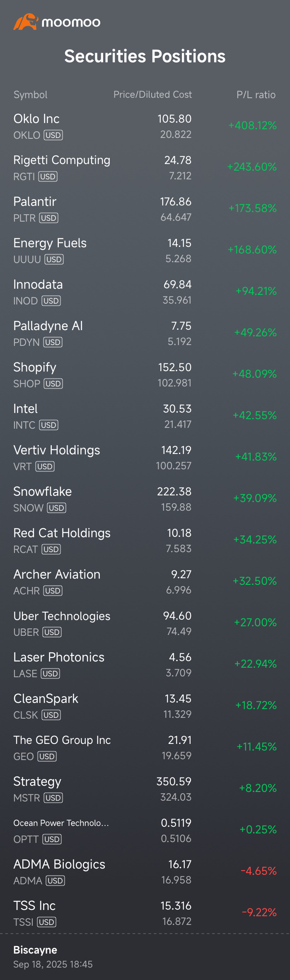Click the USD badge next to RGTI
This screenshot has width=290, height=980.
tap(48, 176)
